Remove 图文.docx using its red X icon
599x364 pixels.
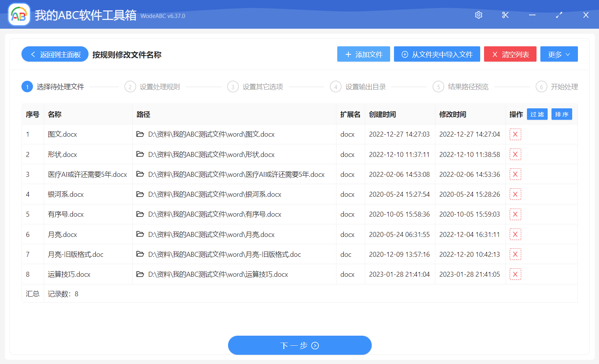[515, 134]
